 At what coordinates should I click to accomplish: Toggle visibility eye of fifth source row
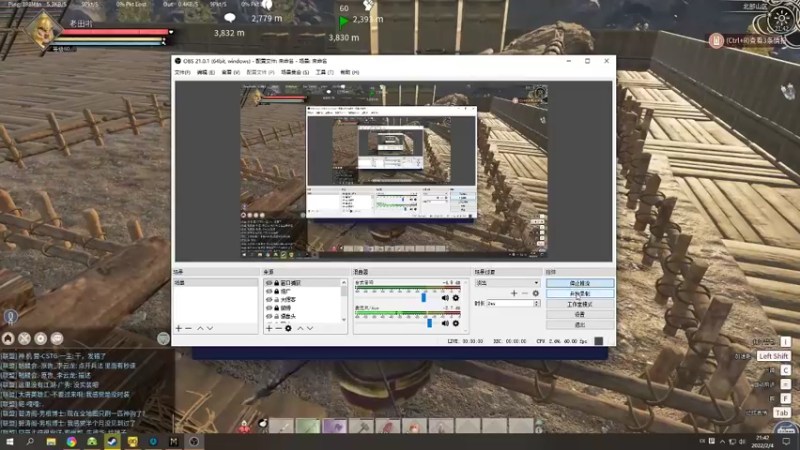tap(269, 316)
